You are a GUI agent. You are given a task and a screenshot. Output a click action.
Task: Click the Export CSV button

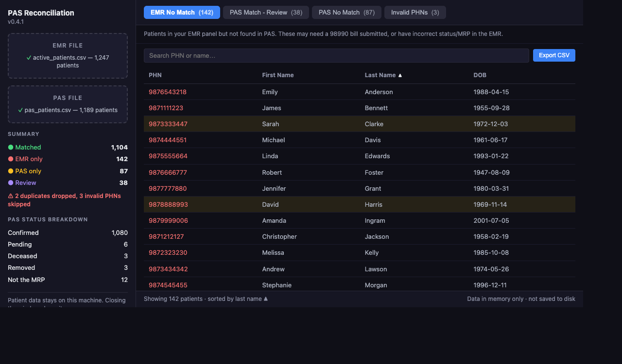[554, 55]
